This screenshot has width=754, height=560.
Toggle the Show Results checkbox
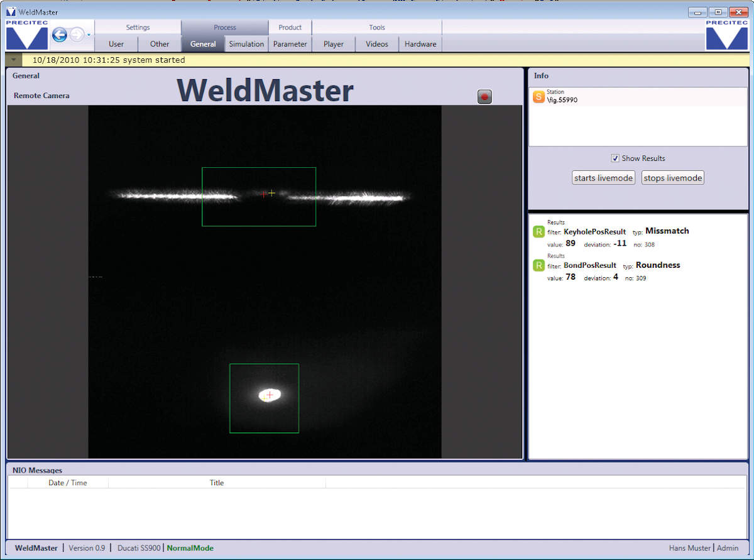(x=615, y=158)
